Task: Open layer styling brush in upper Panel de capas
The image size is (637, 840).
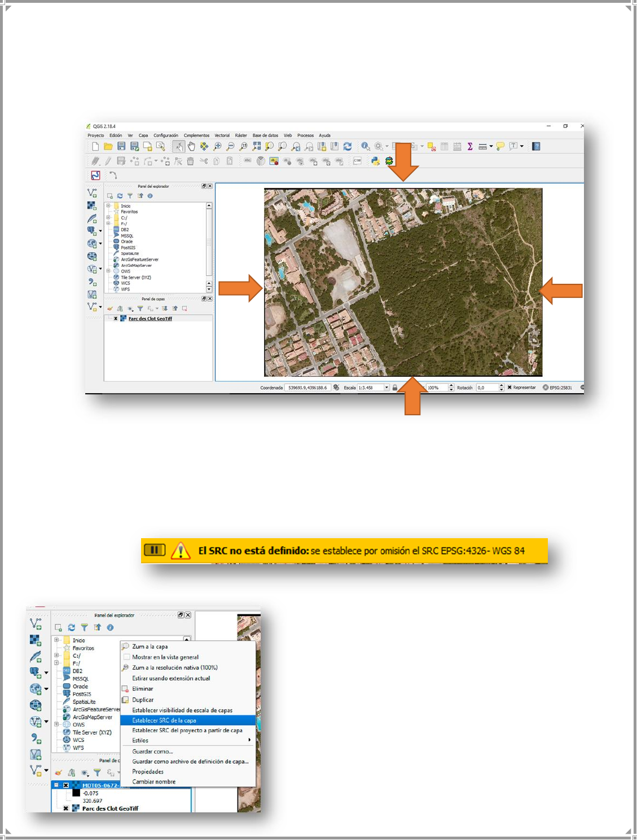Action: [x=110, y=309]
